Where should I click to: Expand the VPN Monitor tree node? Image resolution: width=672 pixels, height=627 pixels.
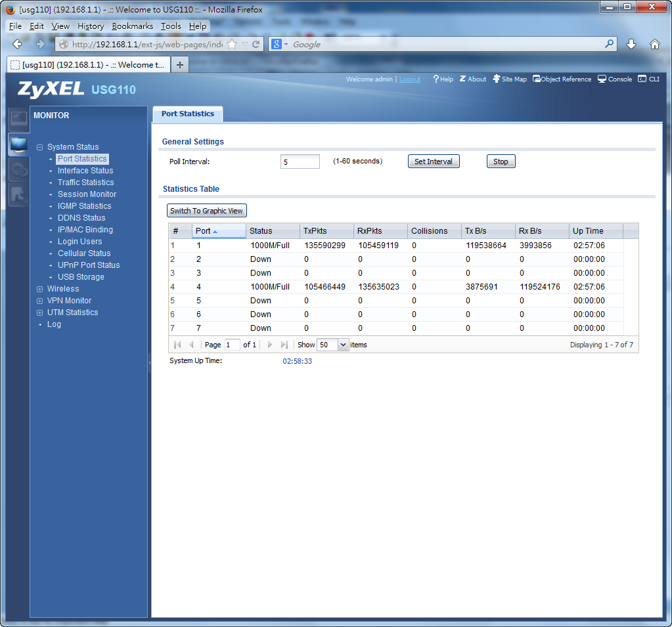click(x=40, y=301)
